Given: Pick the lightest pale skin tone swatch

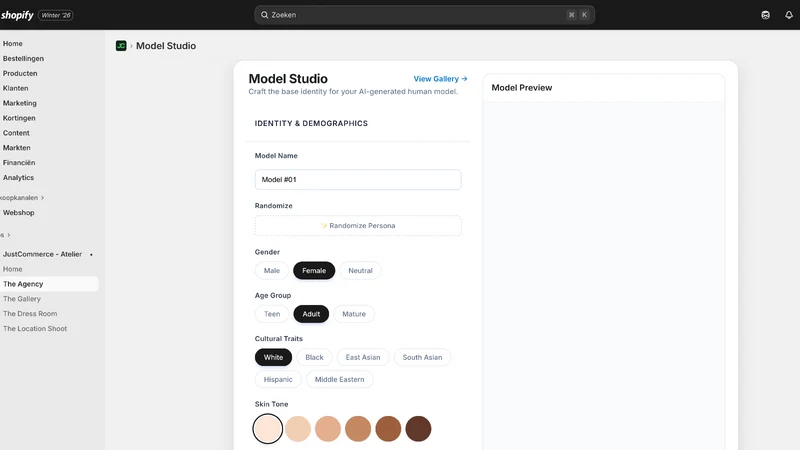Looking at the screenshot, I should point(267,429).
